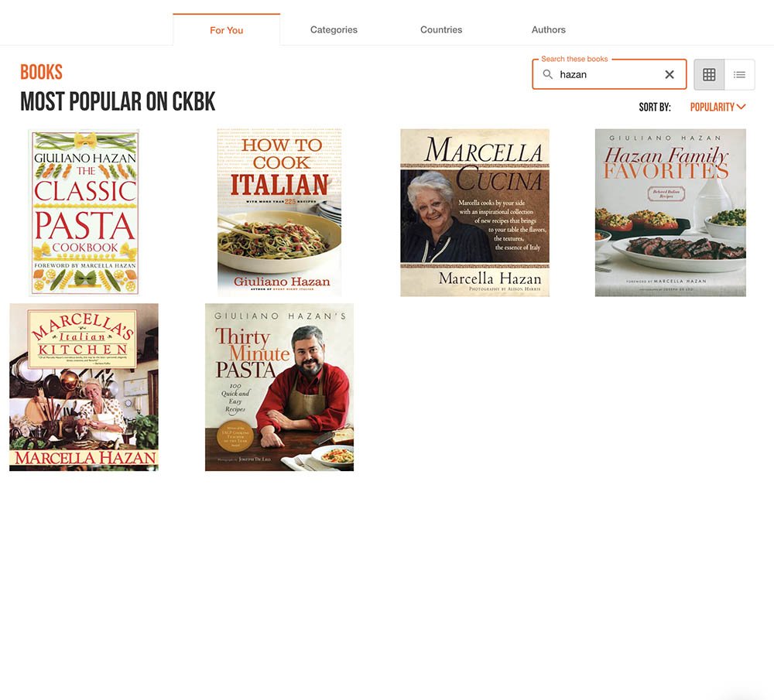Open Marcella Cucina book cover
The image size is (774, 700).
click(x=475, y=213)
